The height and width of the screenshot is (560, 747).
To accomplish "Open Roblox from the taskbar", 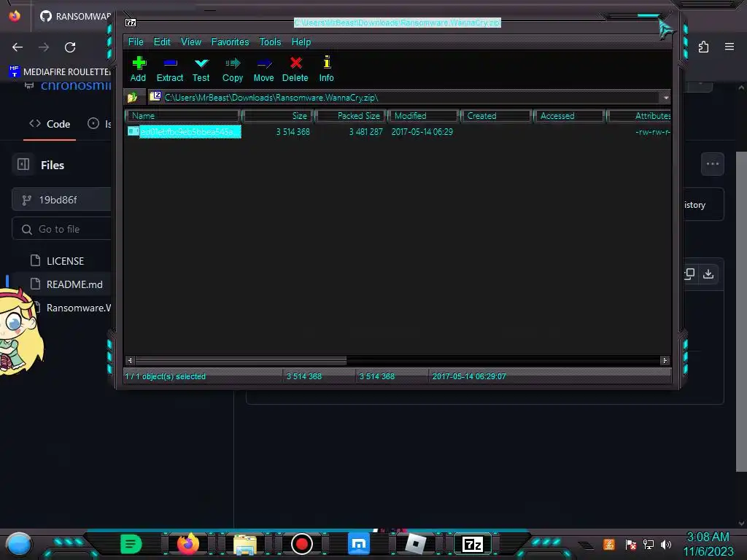I will pyautogui.click(x=415, y=544).
